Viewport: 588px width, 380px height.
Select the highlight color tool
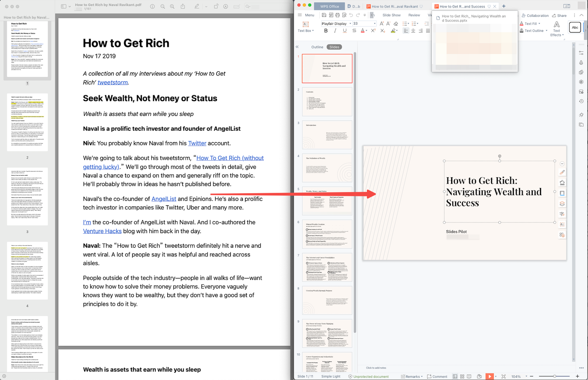pyautogui.click(x=393, y=30)
